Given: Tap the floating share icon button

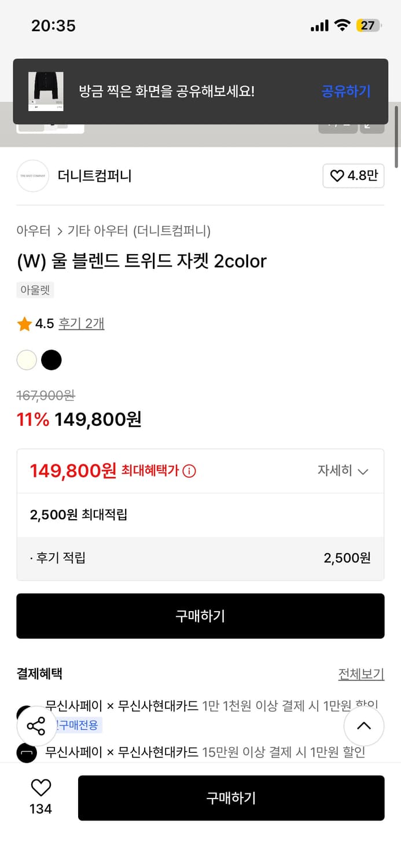Looking at the screenshot, I should point(36,725).
